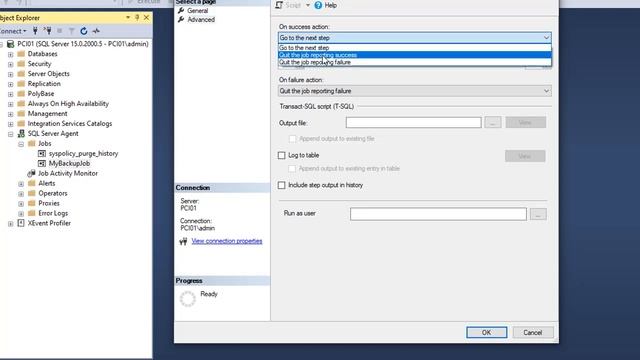This screenshot has height=360, width=640.
Task: Open Object Explorer window position dropdown arrow
Action: click(128, 18)
